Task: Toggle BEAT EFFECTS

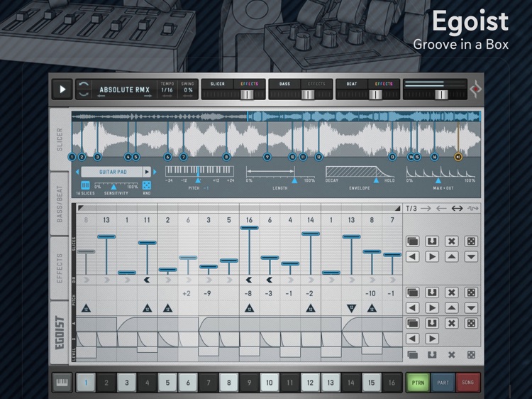Action: tap(384, 84)
